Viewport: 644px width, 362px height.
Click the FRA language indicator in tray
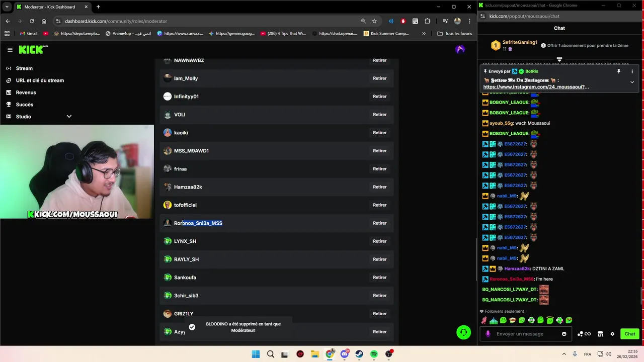pyautogui.click(x=587, y=354)
